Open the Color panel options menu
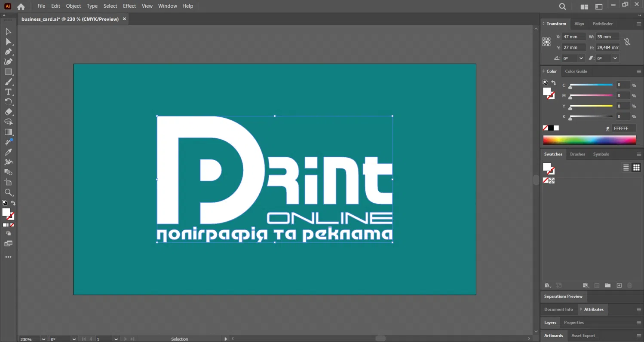Viewport: 644px width, 342px height. coord(639,71)
